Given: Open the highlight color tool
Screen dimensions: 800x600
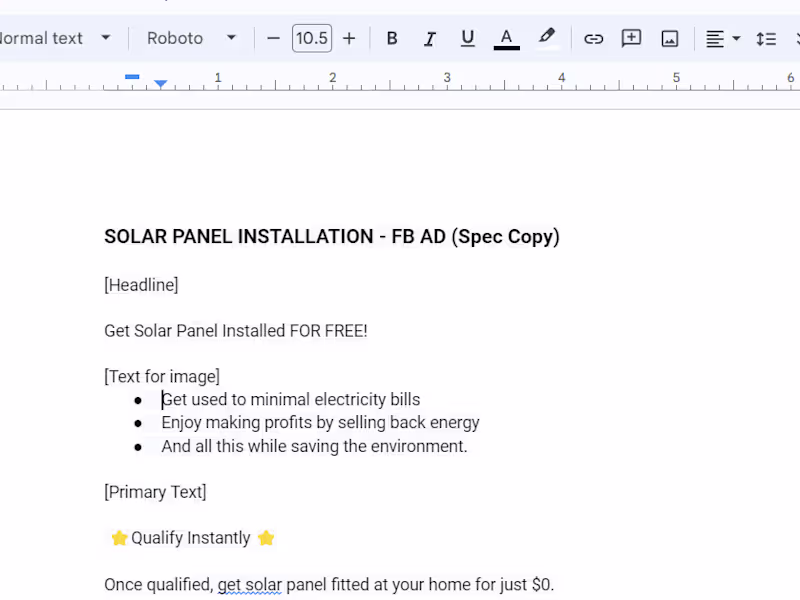Looking at the screenshot, I should pyautogui.click(x=546, y=38).
